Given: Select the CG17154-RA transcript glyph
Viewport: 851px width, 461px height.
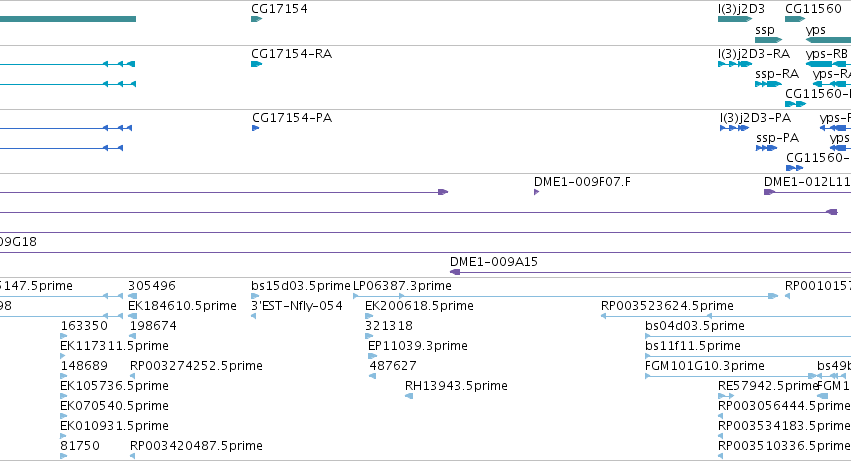Looking at the screenshot, I should click(256, 64).
